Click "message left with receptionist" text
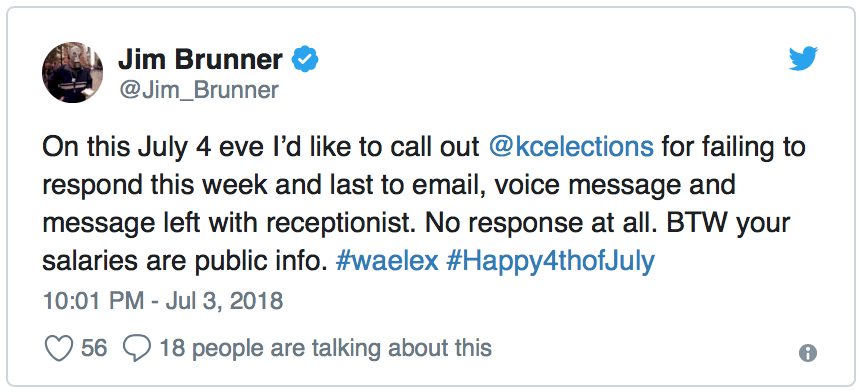860x392 pixels. (228, 224)
